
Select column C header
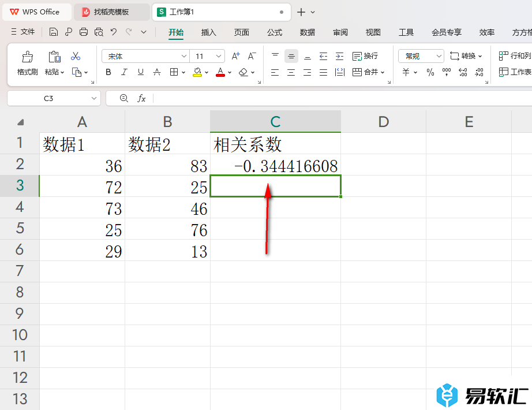click(x=275, y=121)
